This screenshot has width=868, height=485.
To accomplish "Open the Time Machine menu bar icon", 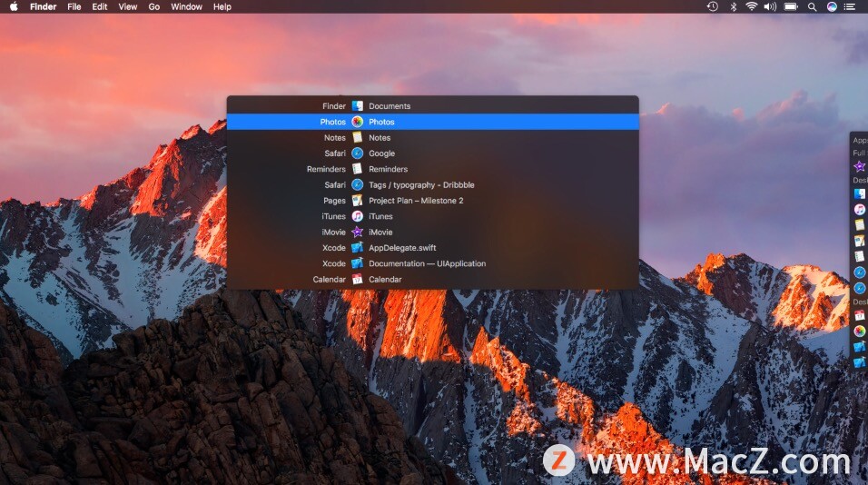I will click(713, 6).
